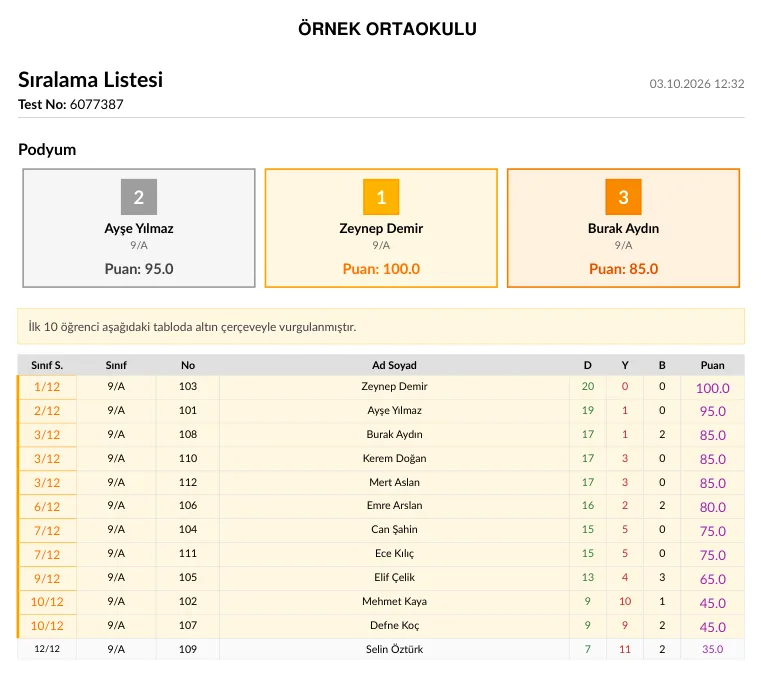Click the ÖRNEK ORTAOKULU title

click(x=387, y=29)
